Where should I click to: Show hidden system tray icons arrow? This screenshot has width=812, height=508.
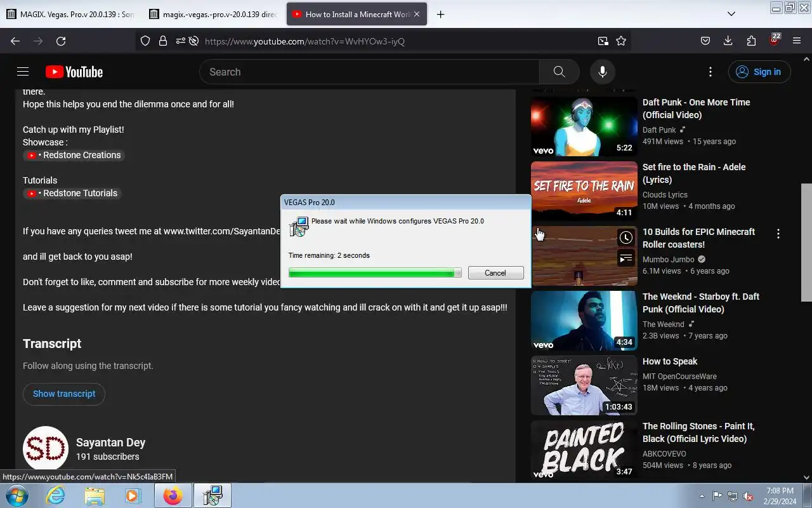click(702, 496)
